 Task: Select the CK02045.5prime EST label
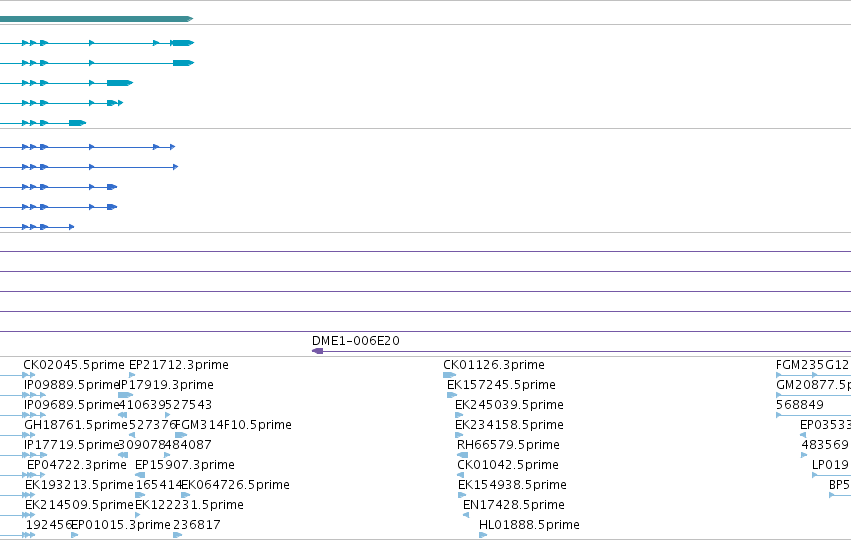click(74, 365)
